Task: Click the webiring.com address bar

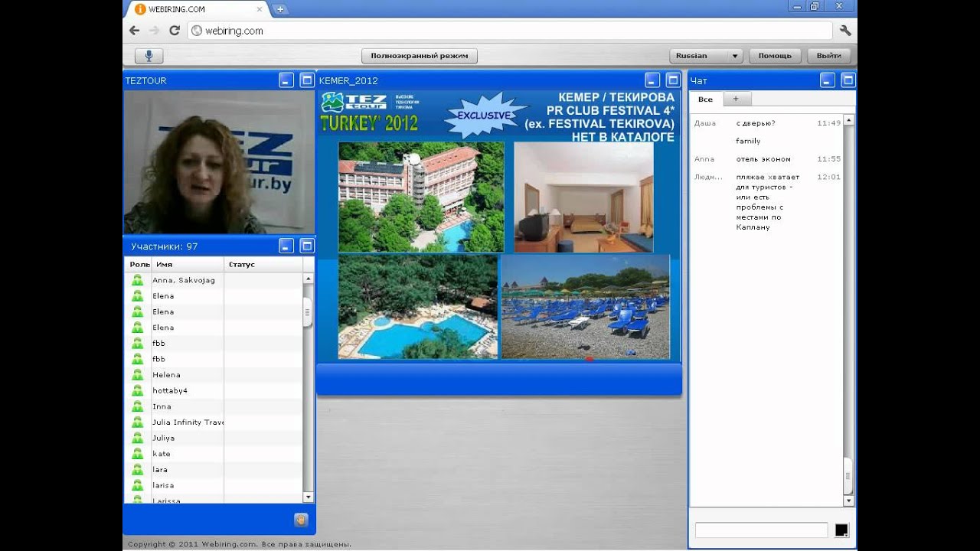Action: click(x=509, y=31)
